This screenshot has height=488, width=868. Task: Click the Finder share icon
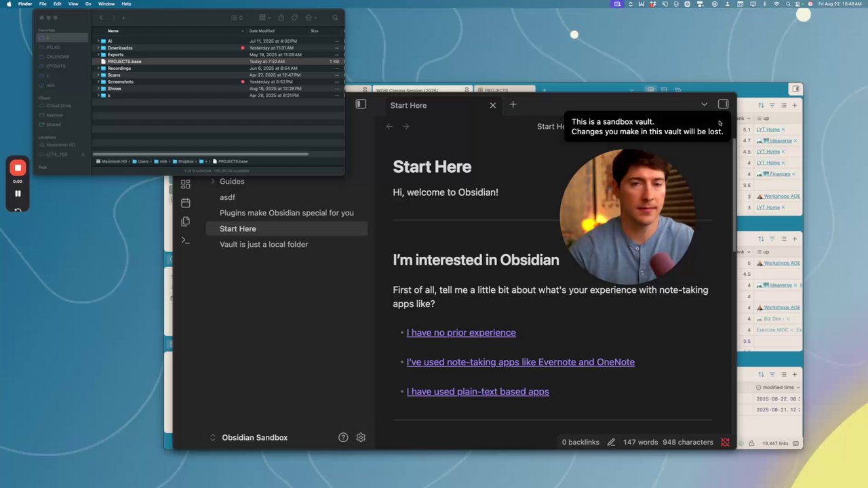(281, 18)
